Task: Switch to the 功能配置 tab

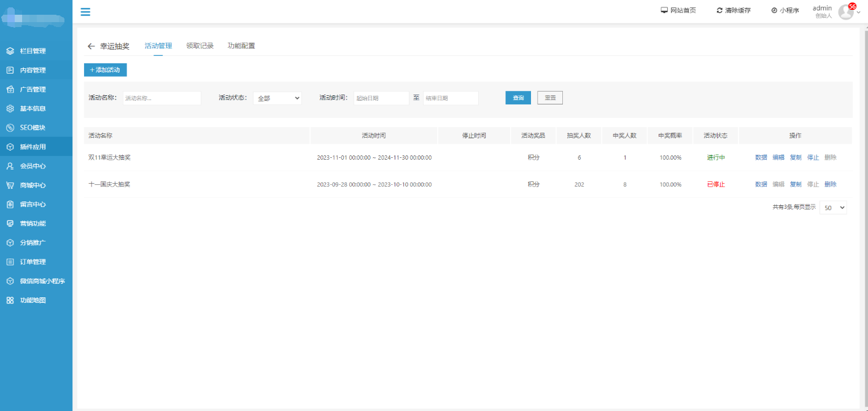Action: 241,46
